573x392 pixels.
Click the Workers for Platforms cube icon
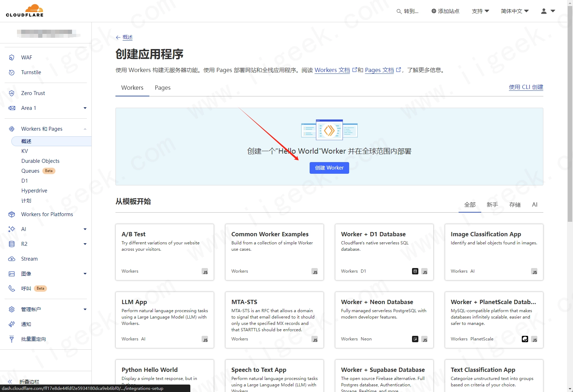pyautogui.click(x=12, y=214)
